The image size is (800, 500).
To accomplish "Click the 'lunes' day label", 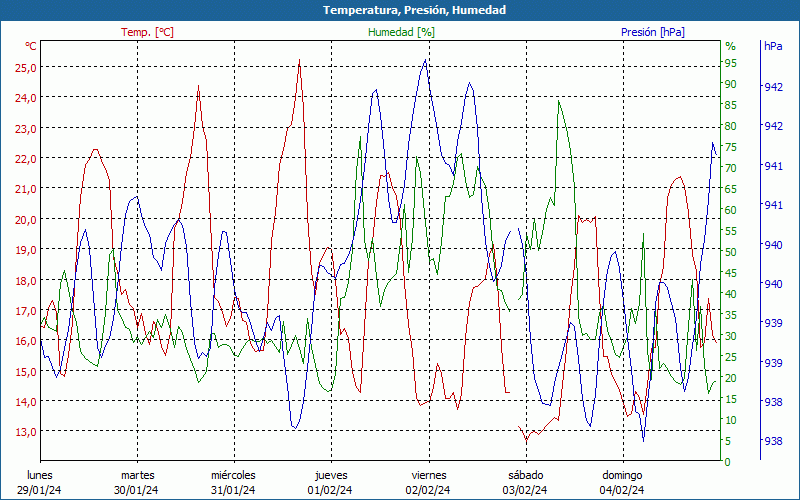I will point(39,476).
